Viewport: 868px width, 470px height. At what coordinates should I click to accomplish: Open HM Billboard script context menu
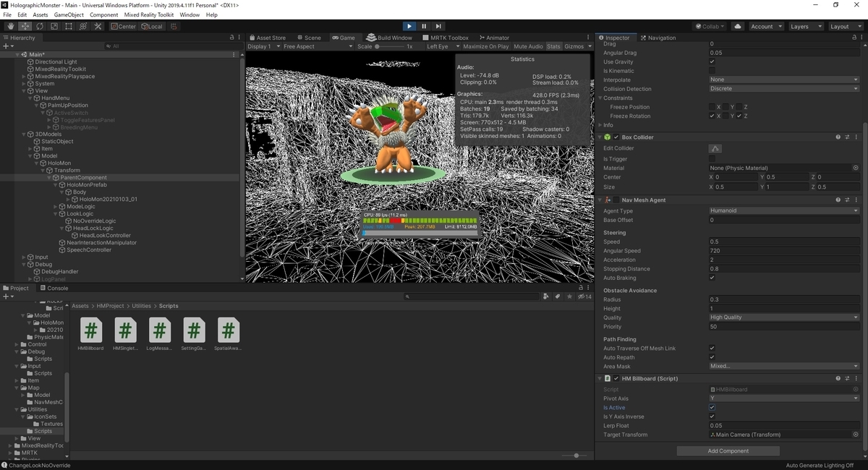(x=856, y=378)
